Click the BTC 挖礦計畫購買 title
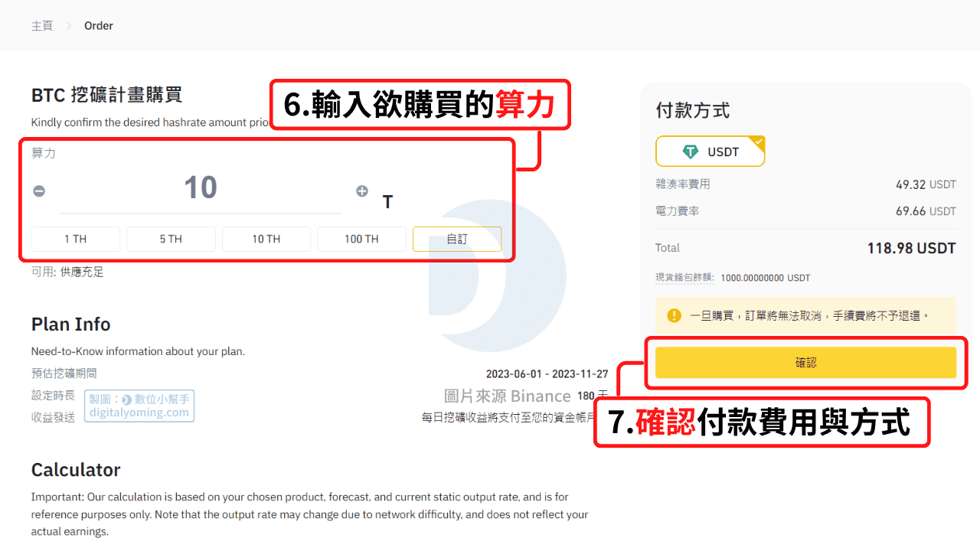The width and height of the screenshot is (980, 551). [107, 96]
